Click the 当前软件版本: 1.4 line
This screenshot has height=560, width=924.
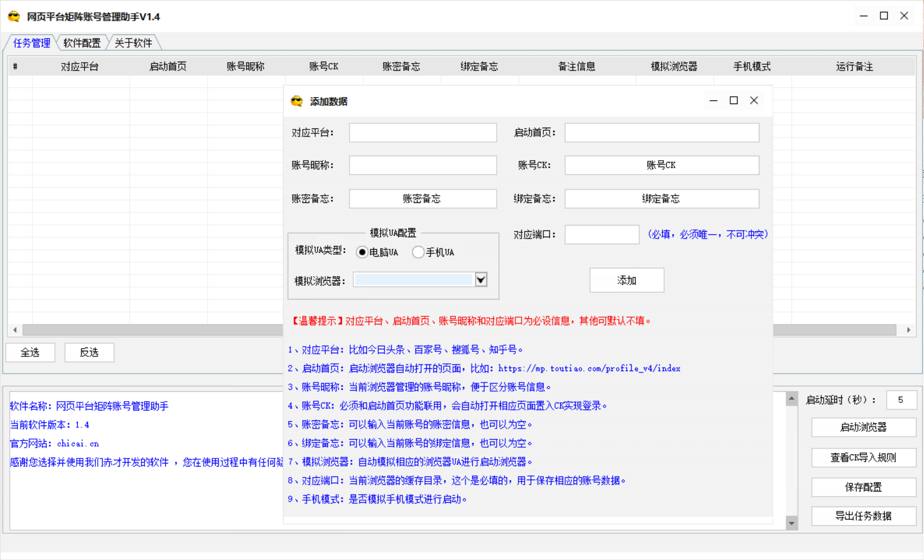click(49, 425)
